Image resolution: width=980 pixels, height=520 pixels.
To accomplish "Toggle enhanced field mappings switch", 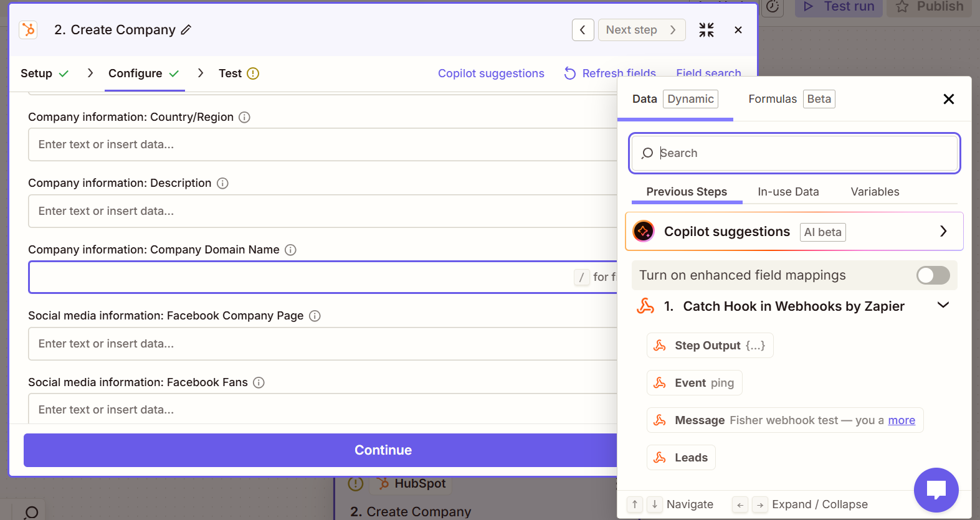I will (x=933, y=275).
